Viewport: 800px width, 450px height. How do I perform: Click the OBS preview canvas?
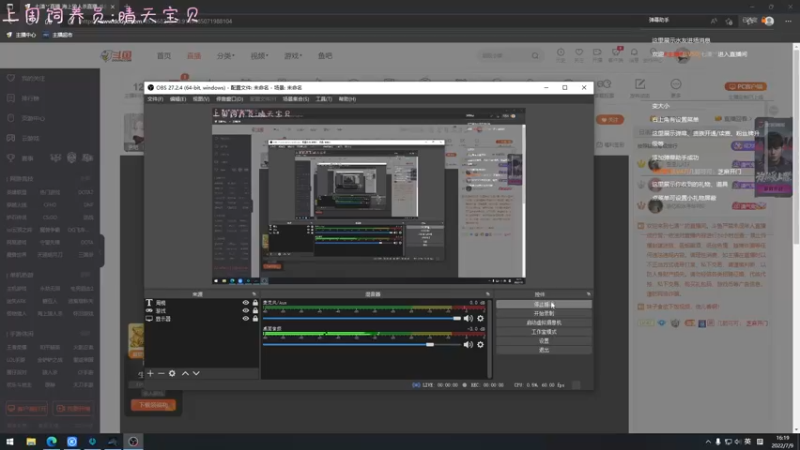[369, 196]
